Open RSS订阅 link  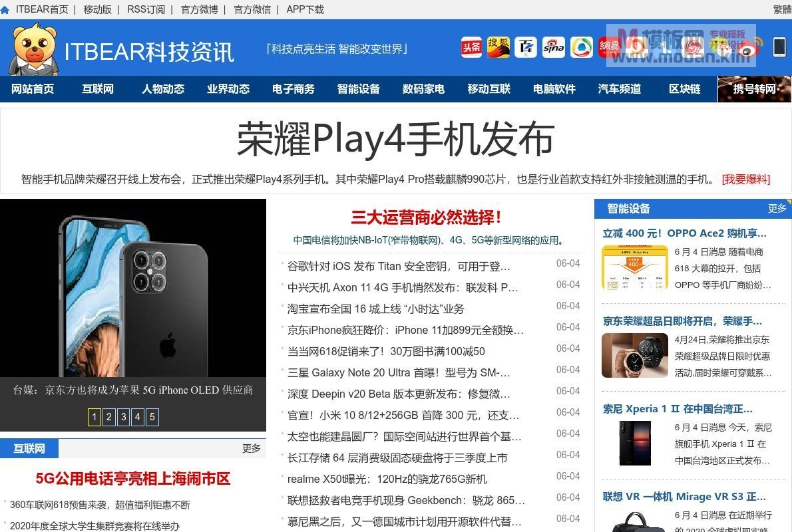click(x=146, y=9)
